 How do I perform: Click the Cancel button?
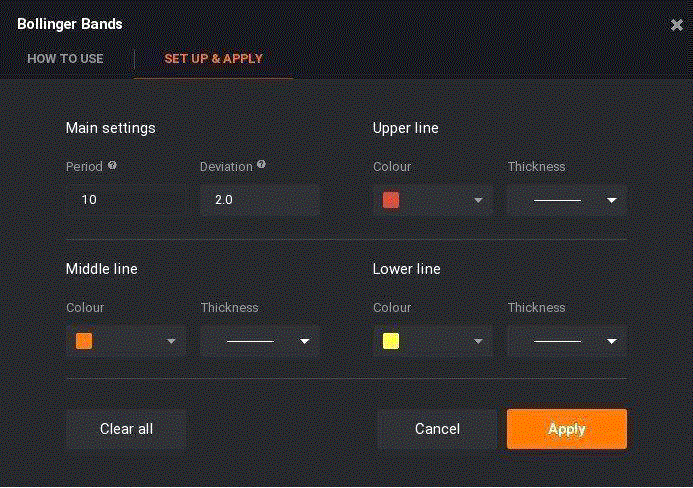coord(437,429)
